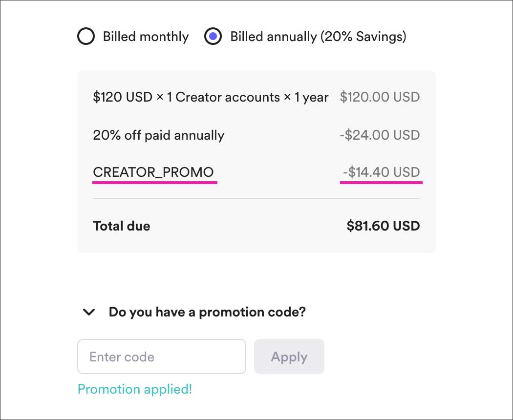Click the "Billed monthly" label text
The image size is (513, 420).
tap(146, 37)
